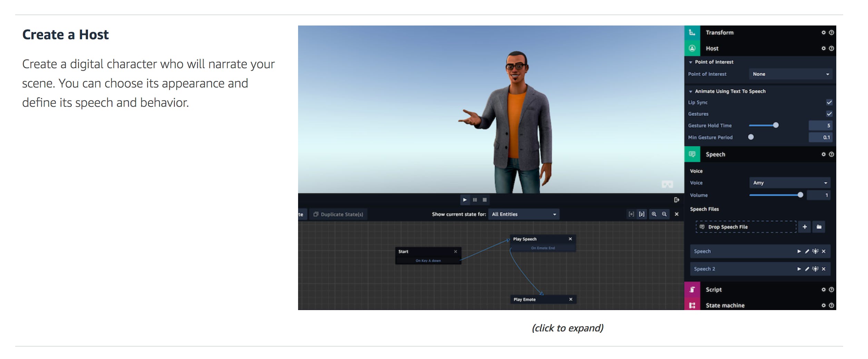Collapse the Animate Using Text To Speech section
The image size is (868, 359).
tap(691, 92)
